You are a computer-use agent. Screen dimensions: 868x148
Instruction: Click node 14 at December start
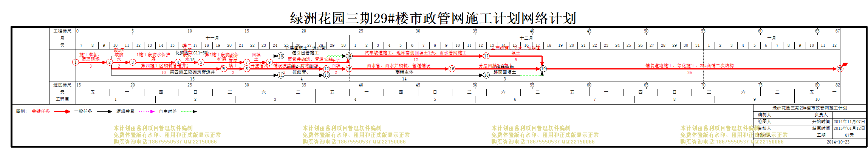pyautogui.click(x=349, y=56)
